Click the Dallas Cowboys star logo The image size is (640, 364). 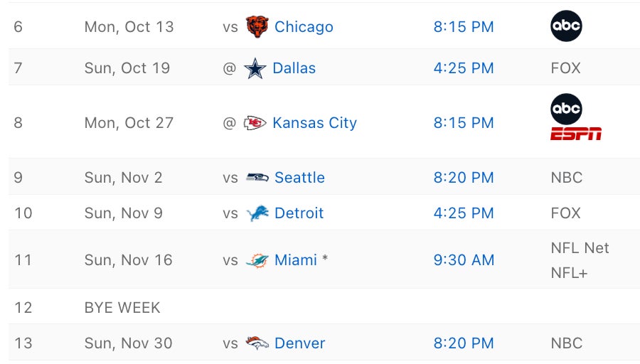tap(255, 68)
